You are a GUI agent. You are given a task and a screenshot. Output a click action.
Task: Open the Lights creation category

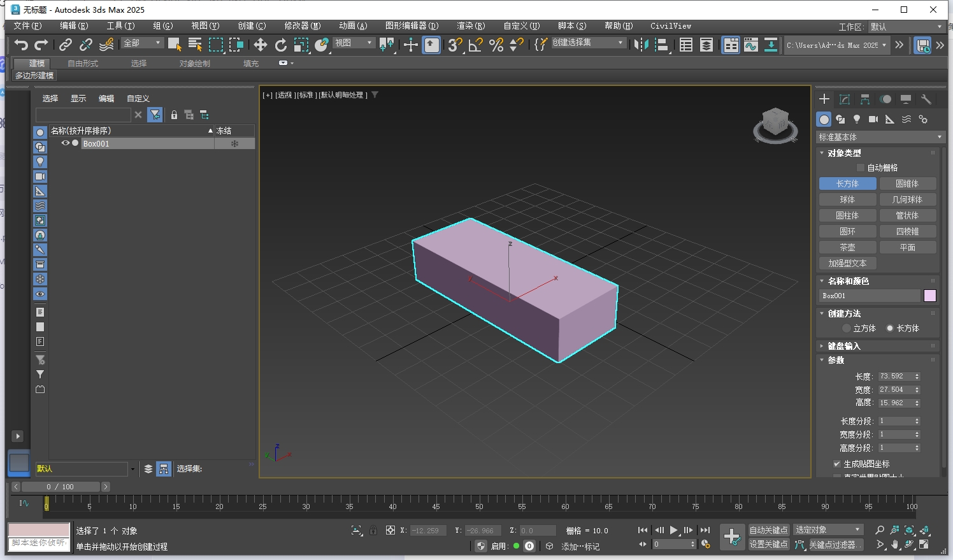pos(857,119)
